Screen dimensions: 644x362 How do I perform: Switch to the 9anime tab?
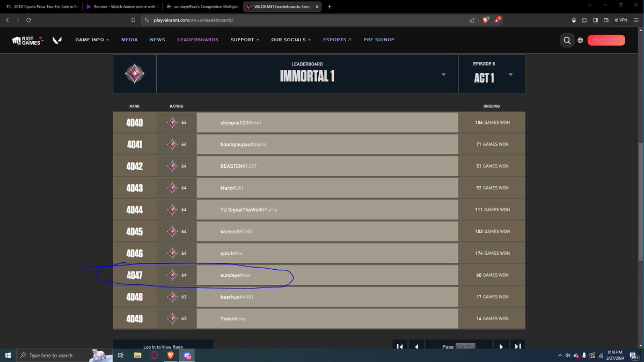pos(121,6)
